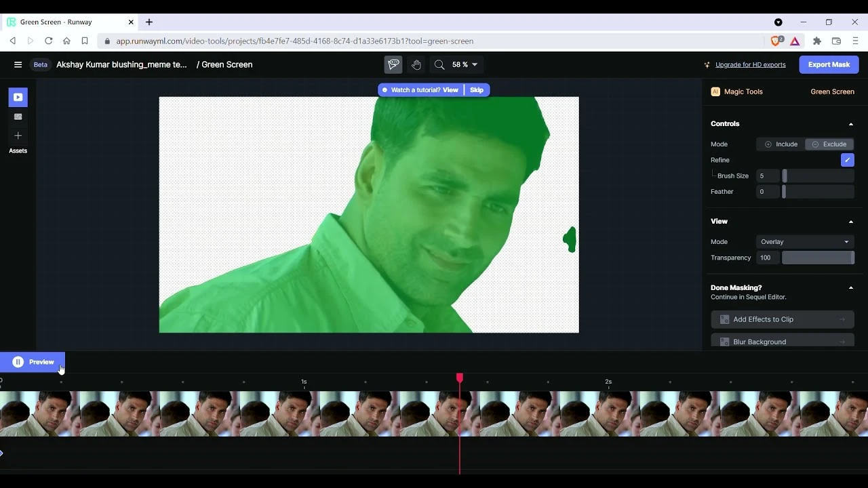Select the mask selection cursor tool

[x=393, y=64]
